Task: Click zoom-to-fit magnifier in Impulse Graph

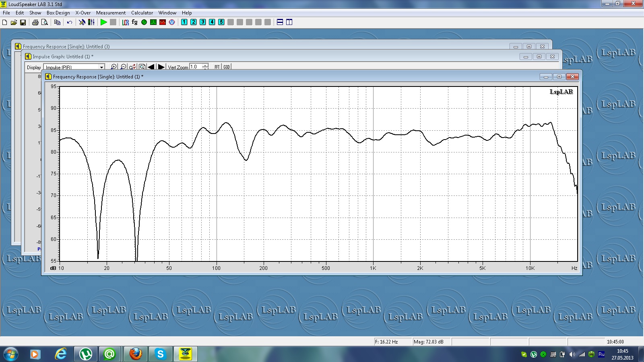Action: coord(142,67)
